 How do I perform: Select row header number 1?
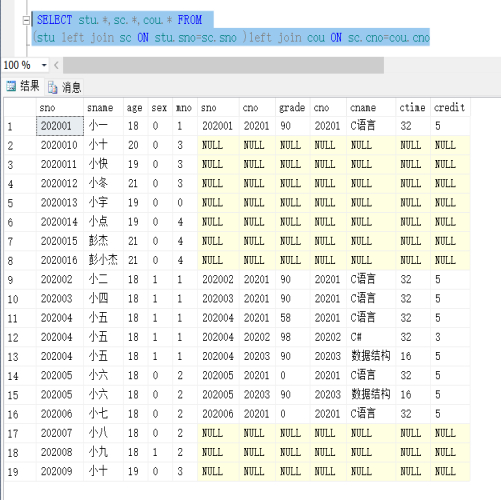click(x=20, y=126)
